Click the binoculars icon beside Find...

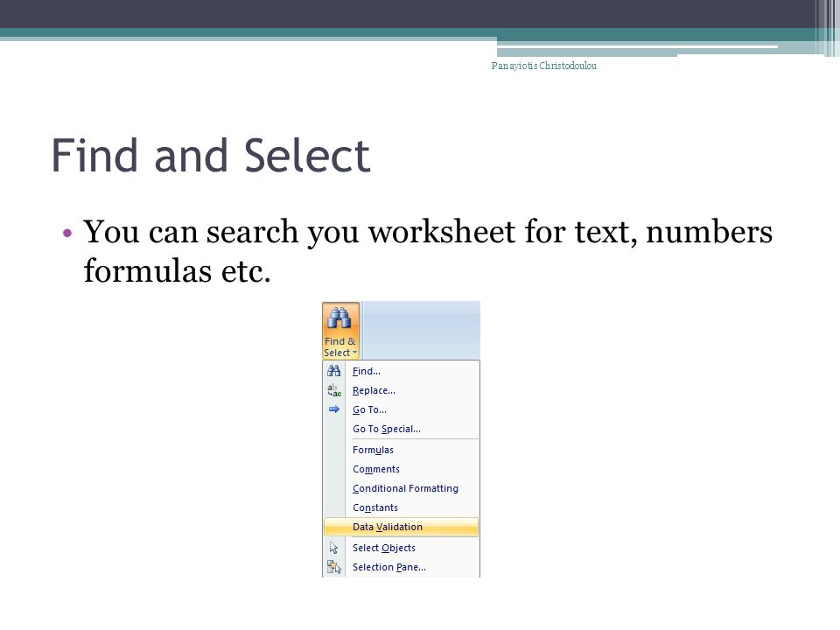click(x=333, y=371)
